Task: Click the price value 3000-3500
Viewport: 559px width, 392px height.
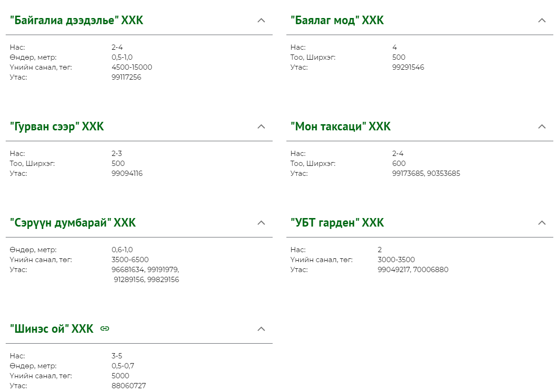Action: click(396, 260)
